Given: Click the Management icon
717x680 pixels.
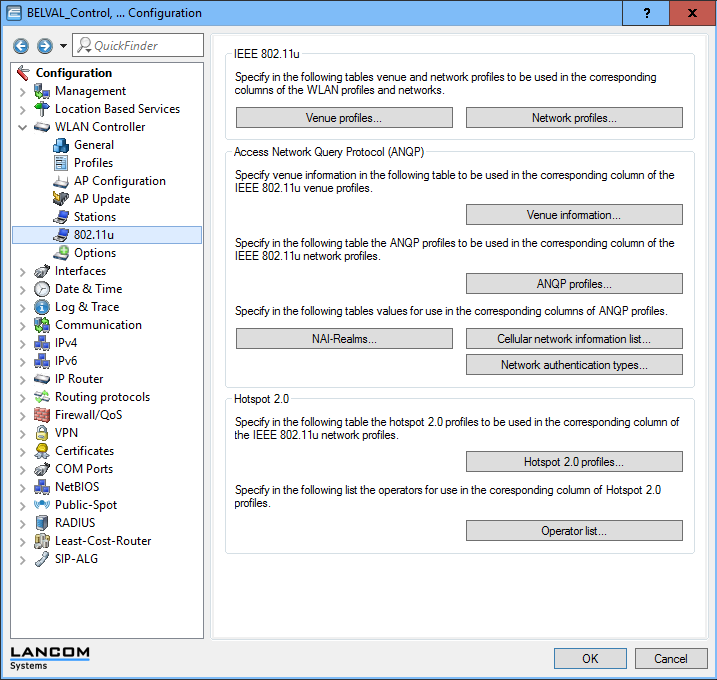Looking at the screenshot, I should [x=42, y=91].
